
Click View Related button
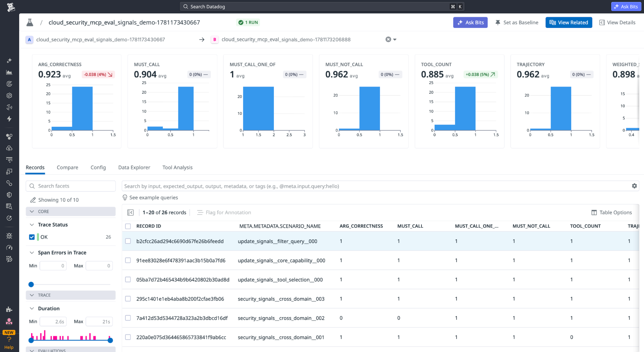[569, 23]
